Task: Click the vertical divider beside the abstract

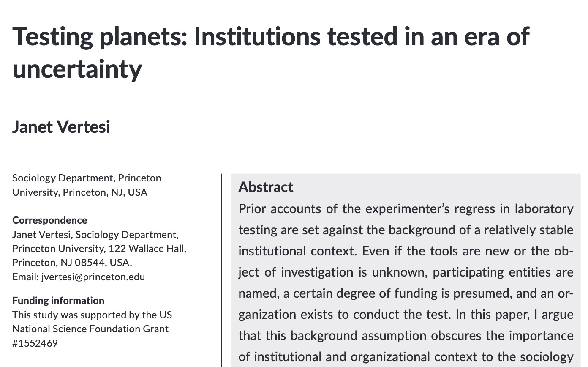Action: [x=221, y=270]
